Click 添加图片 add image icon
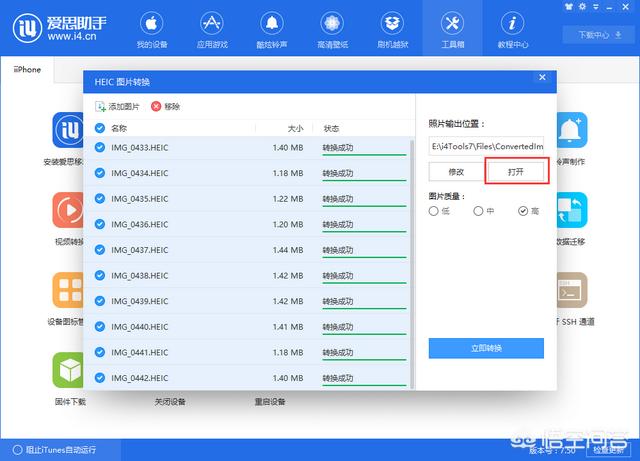 coord(101,106)
